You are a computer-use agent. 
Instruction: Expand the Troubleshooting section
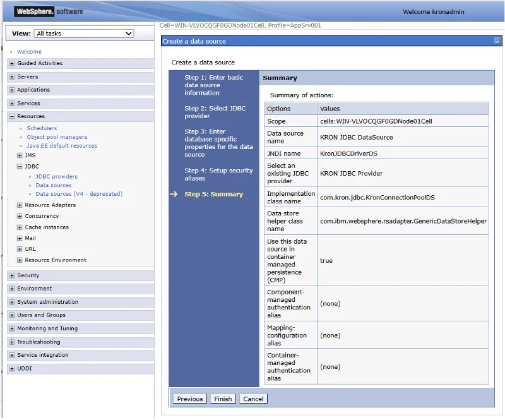click(x=12, y=342)
